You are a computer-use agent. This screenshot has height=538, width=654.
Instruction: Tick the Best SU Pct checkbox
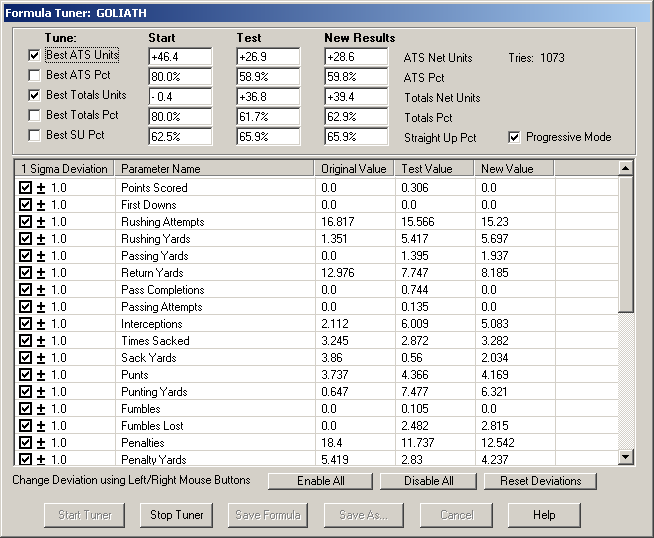pos(34,135)
